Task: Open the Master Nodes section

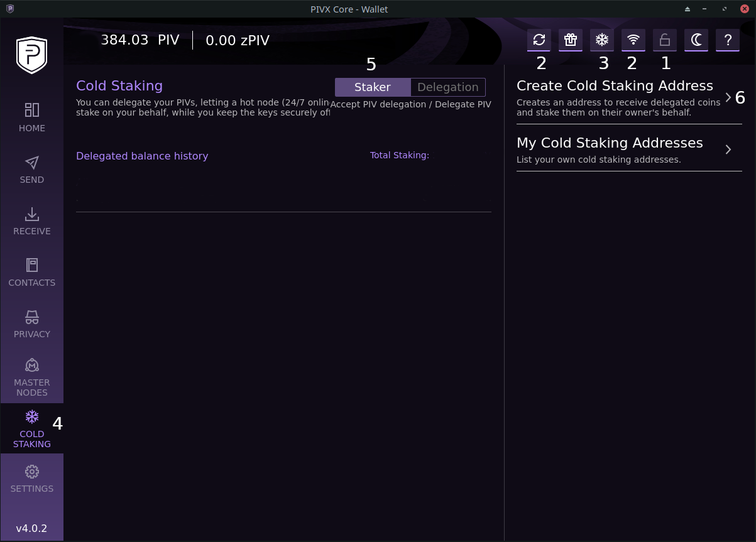Action: pyautogui.click(x=32, y=377)
